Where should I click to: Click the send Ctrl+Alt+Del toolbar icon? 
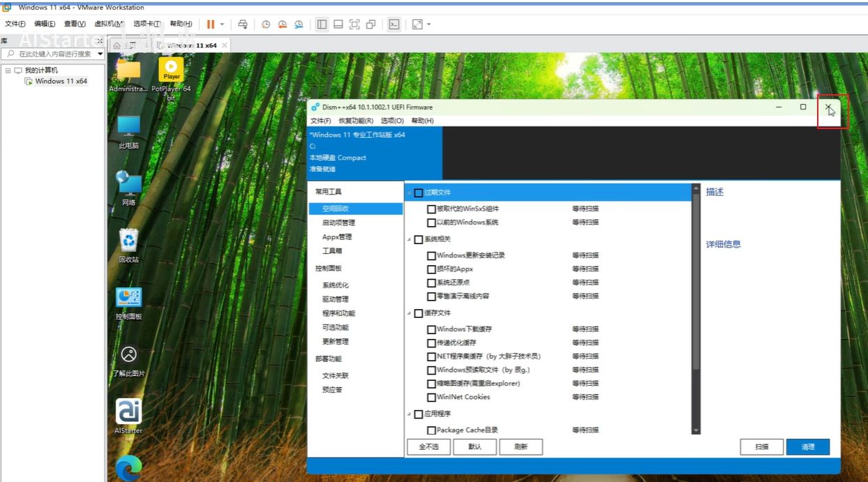[x=243, y=24]
